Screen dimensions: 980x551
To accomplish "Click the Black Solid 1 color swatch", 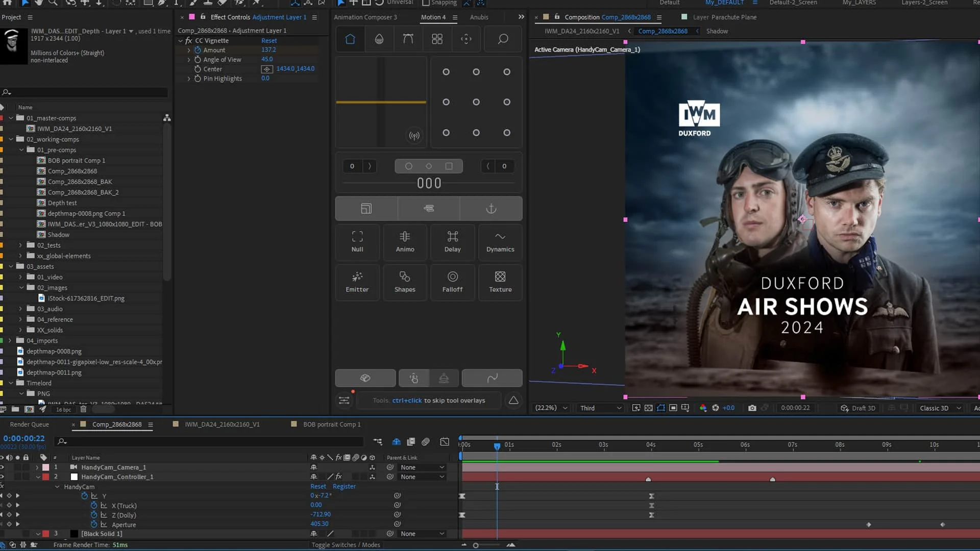I will coord(74,534).
